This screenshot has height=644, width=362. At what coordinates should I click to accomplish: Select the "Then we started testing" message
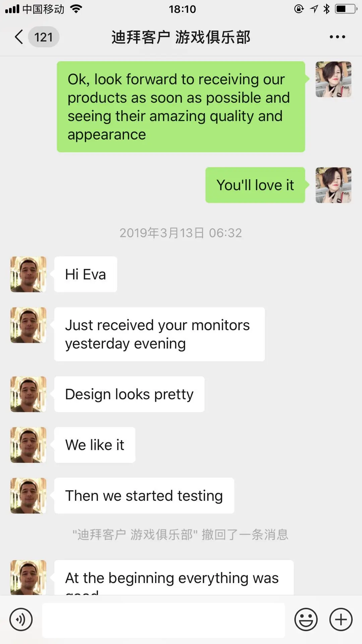(144, 495)
